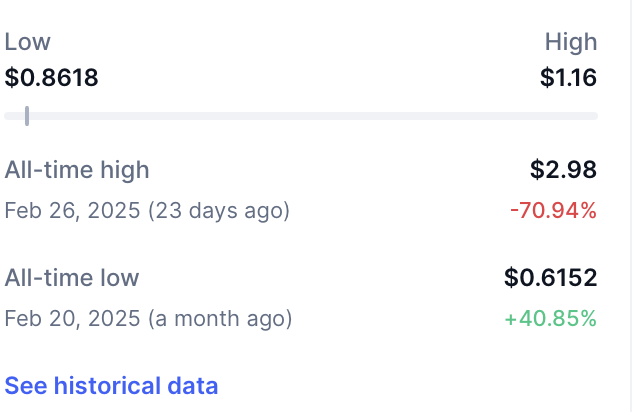Viewport: 636px width, 412px height.
Task: Click the price range slider handle
Action: (27, 116)
